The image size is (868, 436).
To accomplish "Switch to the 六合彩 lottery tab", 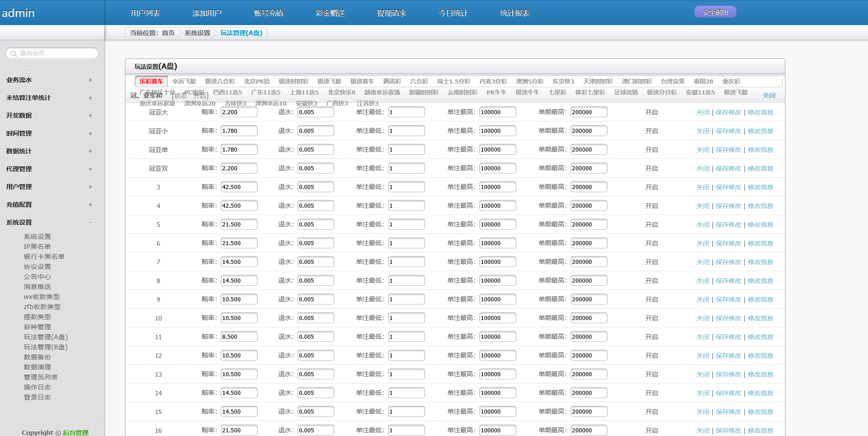I will [x=419, y=81].
